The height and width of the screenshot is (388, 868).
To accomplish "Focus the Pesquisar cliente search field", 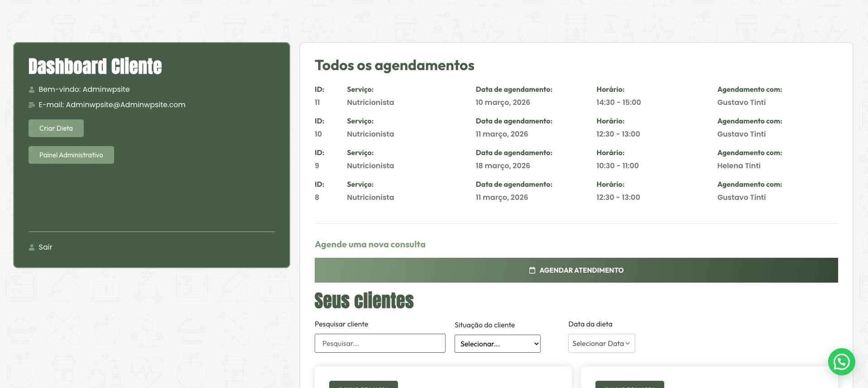I will [x=380, y=343].
